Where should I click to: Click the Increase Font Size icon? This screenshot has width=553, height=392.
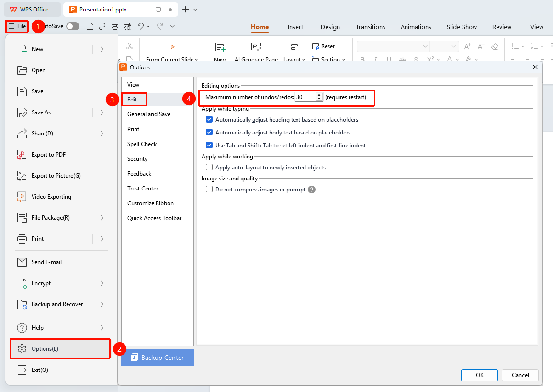[x=468, y=46]
